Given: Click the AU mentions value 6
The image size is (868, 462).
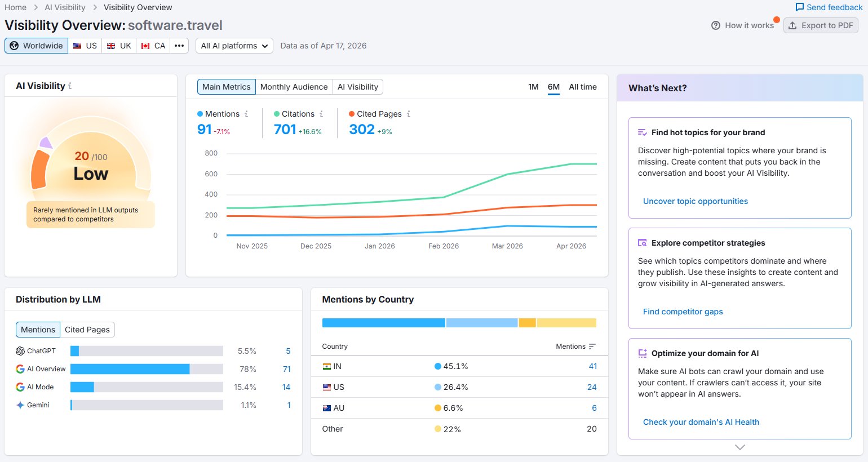Looking at the screenshot, I should [x=594, y=408].
